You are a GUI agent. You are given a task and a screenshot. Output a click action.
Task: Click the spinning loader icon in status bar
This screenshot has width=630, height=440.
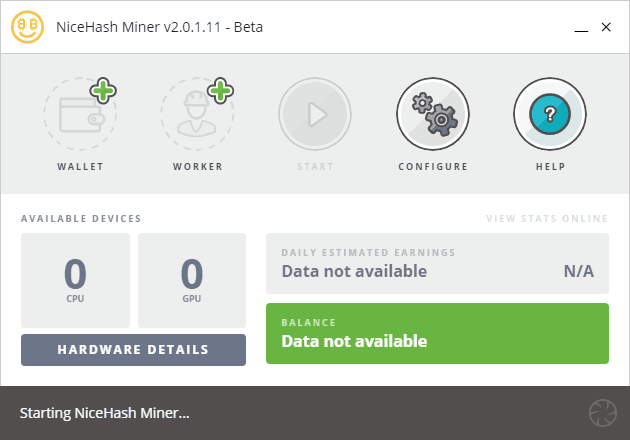pos(603,413)
